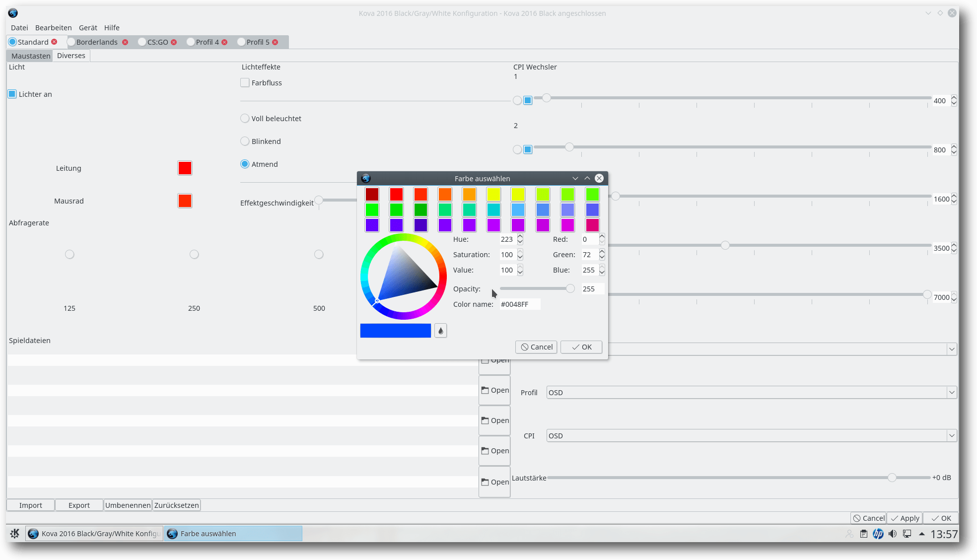Select the Borderlands profile tab
Screen dimensions: 977x560
[97, 42]
